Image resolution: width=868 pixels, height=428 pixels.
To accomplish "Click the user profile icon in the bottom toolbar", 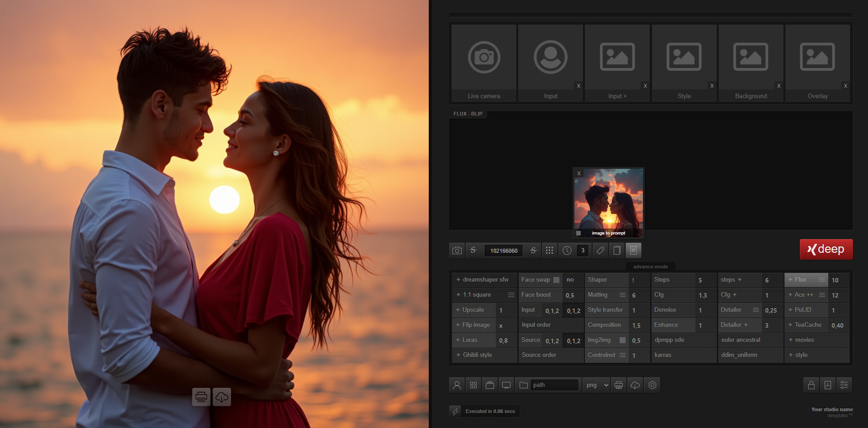I will coord(457,385).
